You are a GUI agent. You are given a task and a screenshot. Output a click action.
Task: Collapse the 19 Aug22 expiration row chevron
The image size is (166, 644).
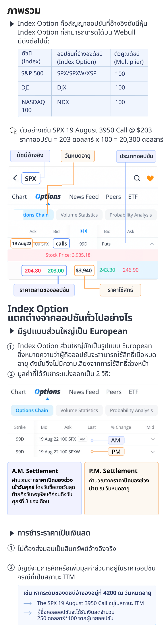click(152, 244)
